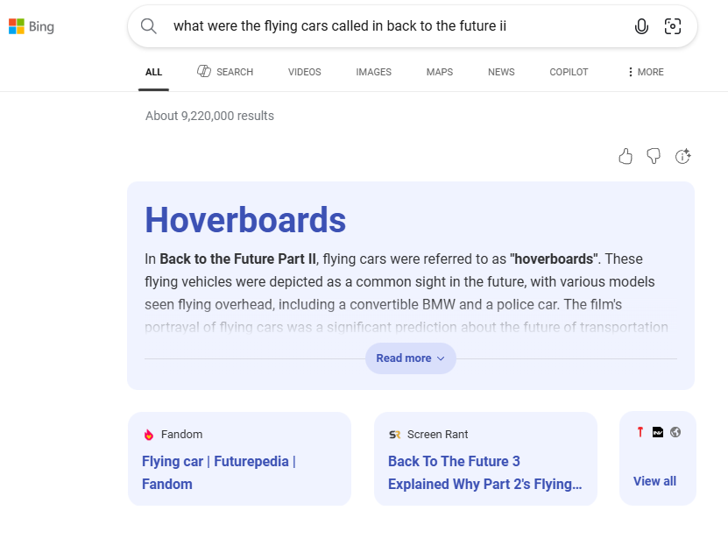
Task: Start voice search with microphone icon
Action: pos(641,26)
